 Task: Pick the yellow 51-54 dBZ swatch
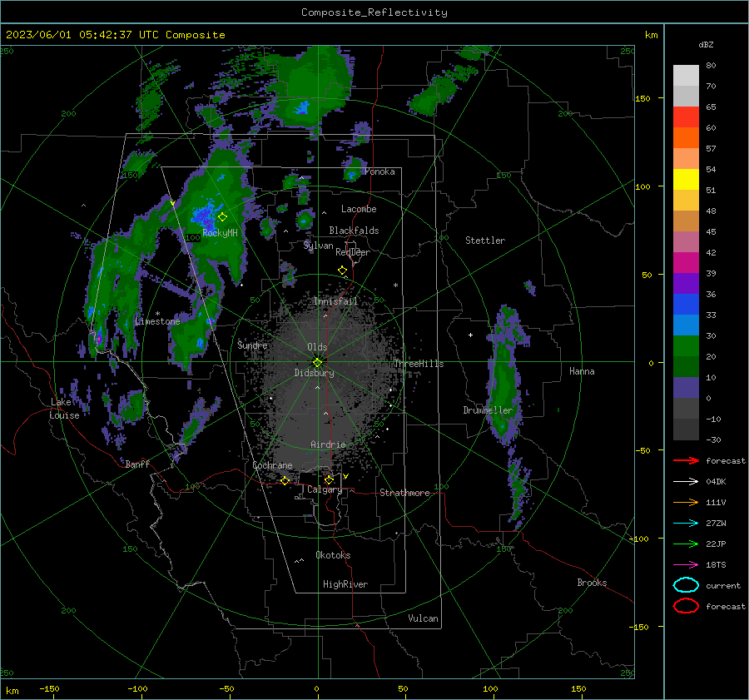(686, 180)
